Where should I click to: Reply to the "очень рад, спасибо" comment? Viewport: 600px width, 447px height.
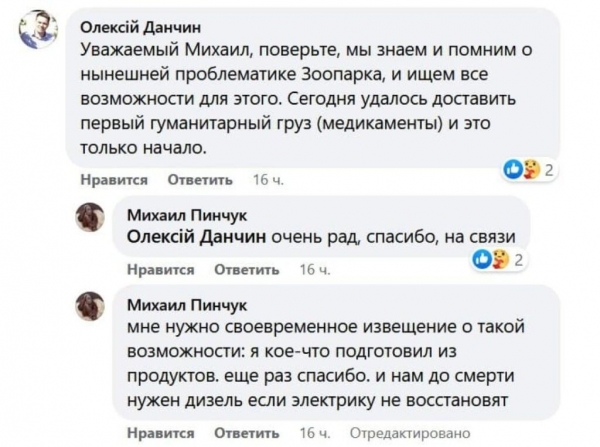[246, 270]
